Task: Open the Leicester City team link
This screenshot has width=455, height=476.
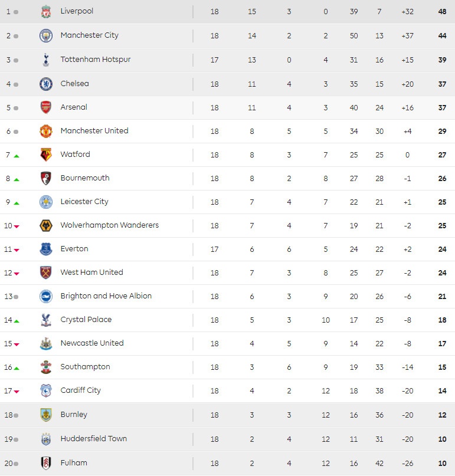Action: click(84, 202)
